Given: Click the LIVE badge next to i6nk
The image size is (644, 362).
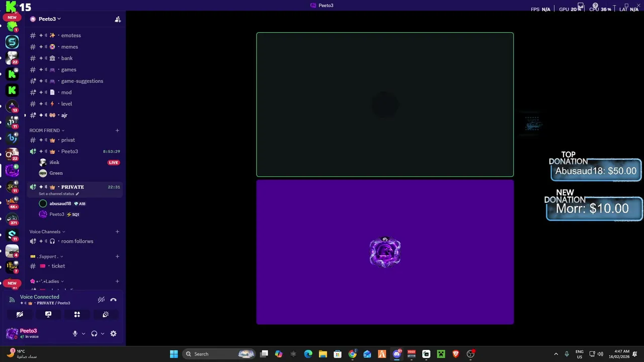Looking at the screenshot, I should click(x=114, y=162).
